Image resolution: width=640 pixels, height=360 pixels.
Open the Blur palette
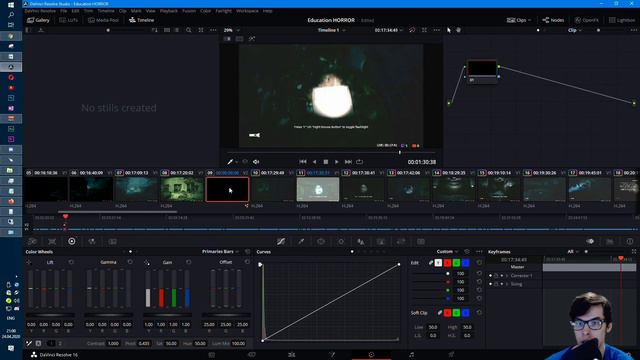(361, 242)
